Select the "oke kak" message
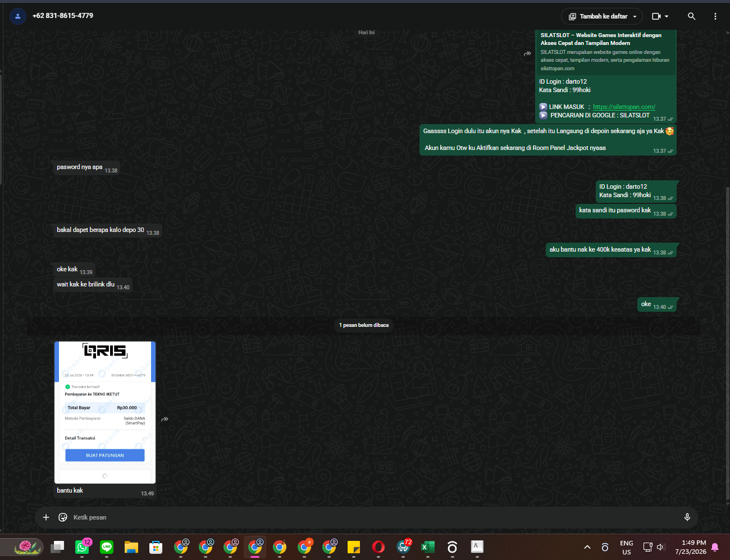 point(75,270)
